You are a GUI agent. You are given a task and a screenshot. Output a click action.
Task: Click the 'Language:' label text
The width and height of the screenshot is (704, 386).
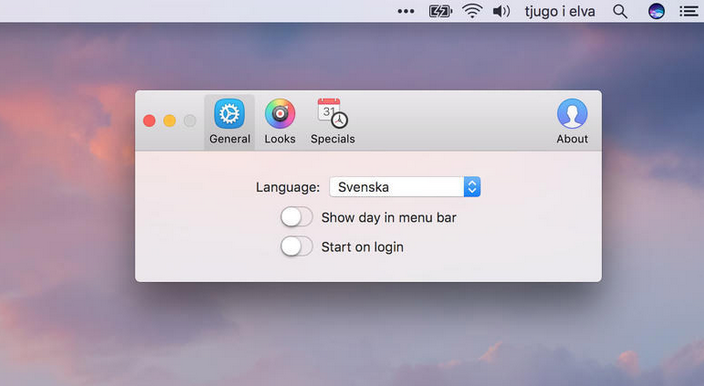(288, 187)
